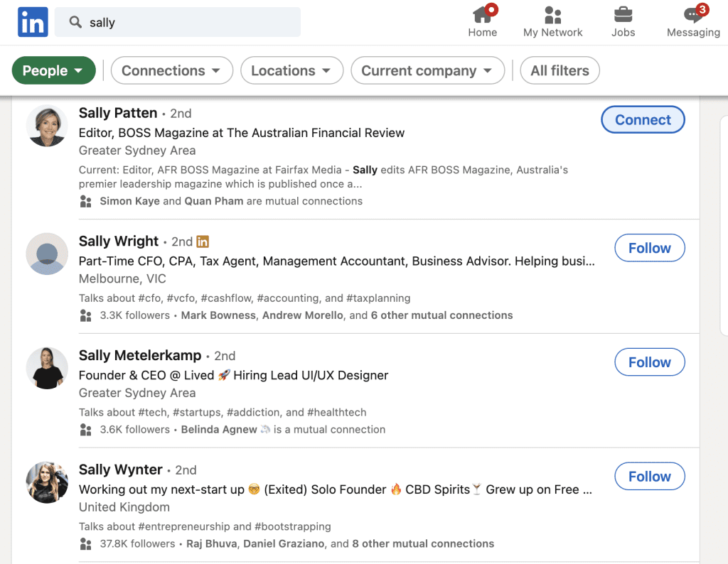Click 3.3K followers text
Image resolution: width=728 pixels, height=564 pixels.
coord(134,315)
